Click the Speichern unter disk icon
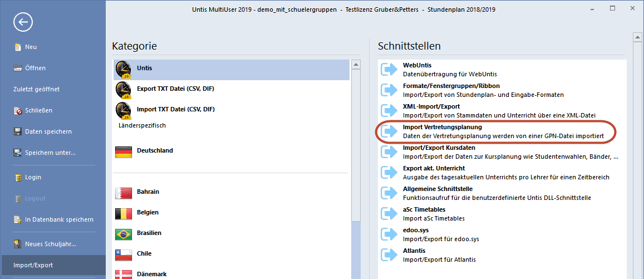 click(18, 153)
